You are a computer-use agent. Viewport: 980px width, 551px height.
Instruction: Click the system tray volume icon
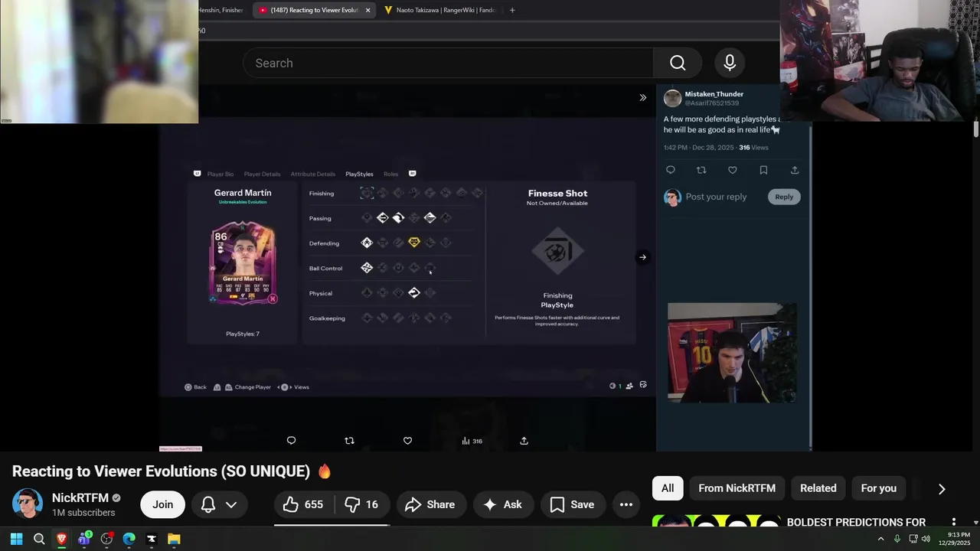point(926,539)
